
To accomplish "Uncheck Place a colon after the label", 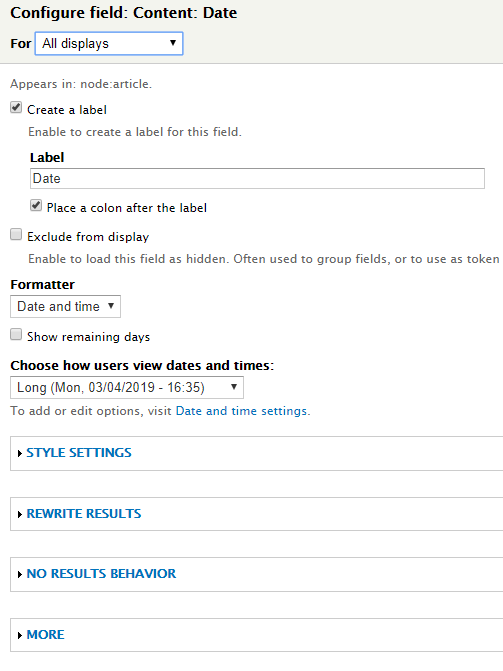I will [x=36, y=206].
